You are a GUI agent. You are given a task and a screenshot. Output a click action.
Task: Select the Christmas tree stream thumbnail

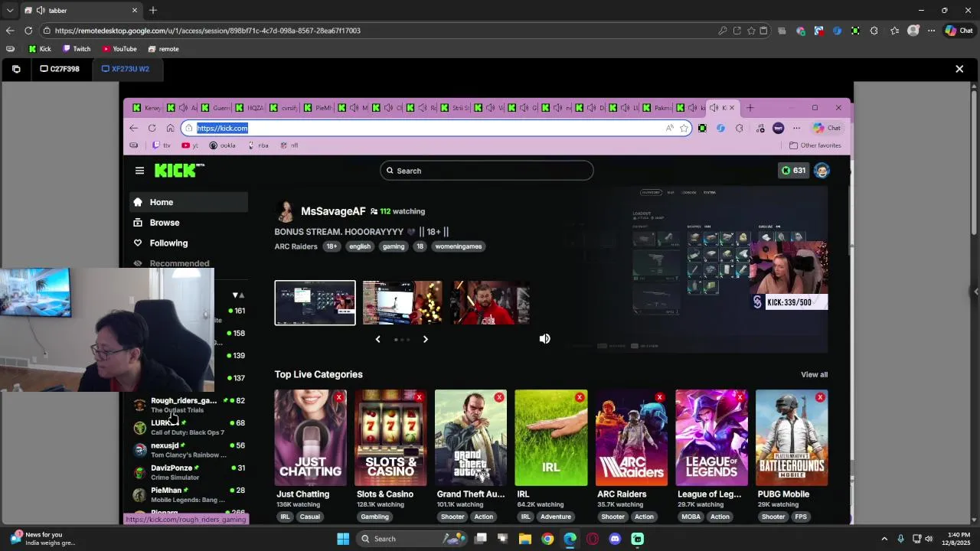(402, 303)
